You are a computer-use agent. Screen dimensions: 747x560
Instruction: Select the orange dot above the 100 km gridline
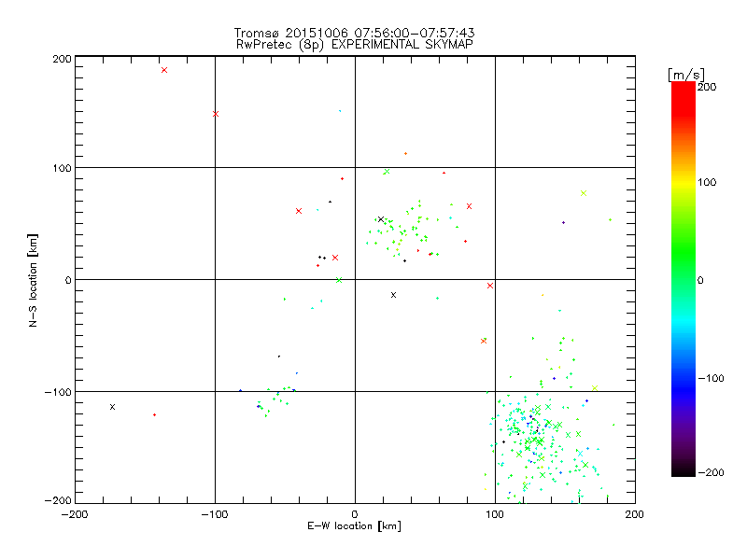click(405, 153)
